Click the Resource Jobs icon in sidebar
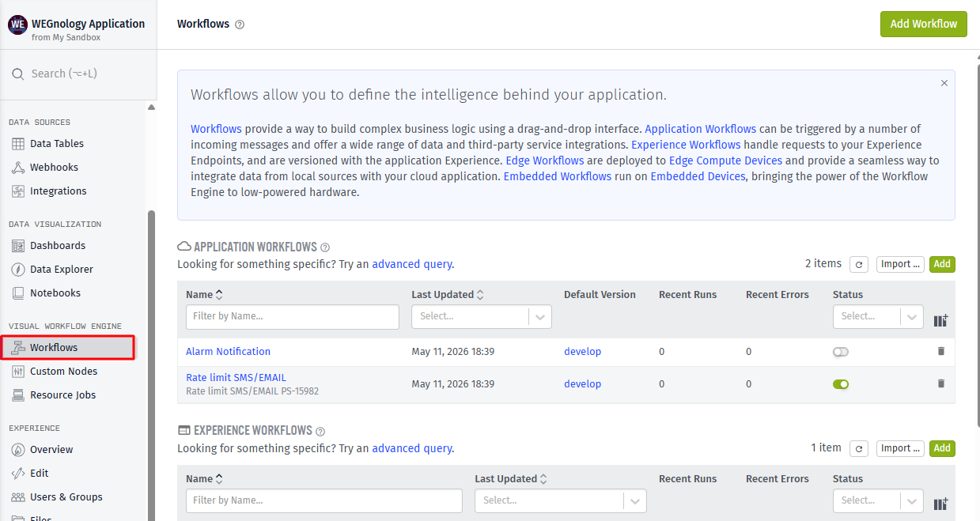Image resolution: width=980 pixels, height=521 pixels. 17,395
